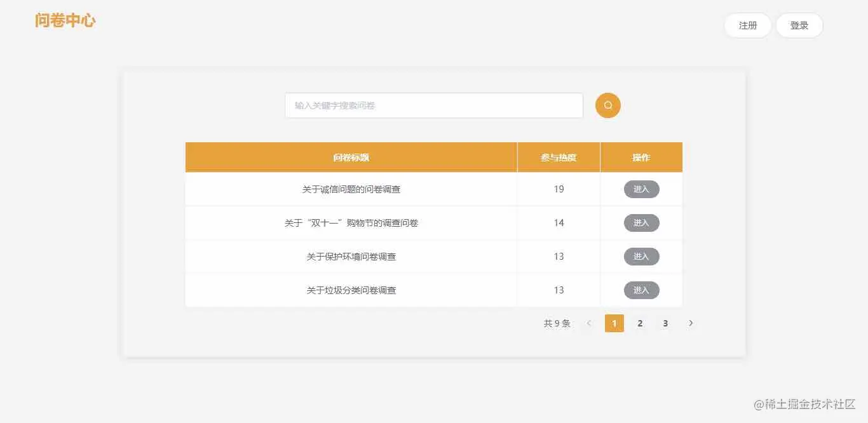Click 进入 for 垃圾分类 survey row
Screen dimensions: 868x423
point(641,290)
